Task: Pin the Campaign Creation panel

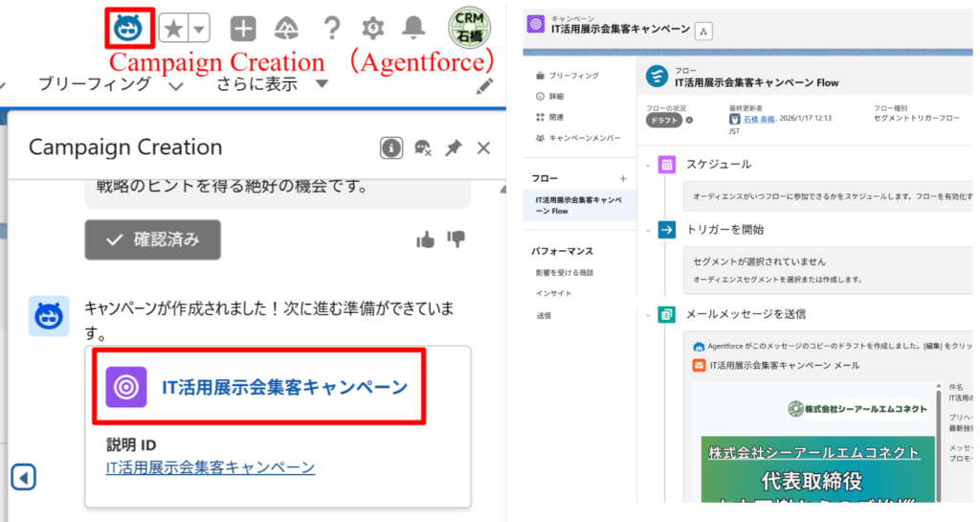Action: [x=453, y=148]
